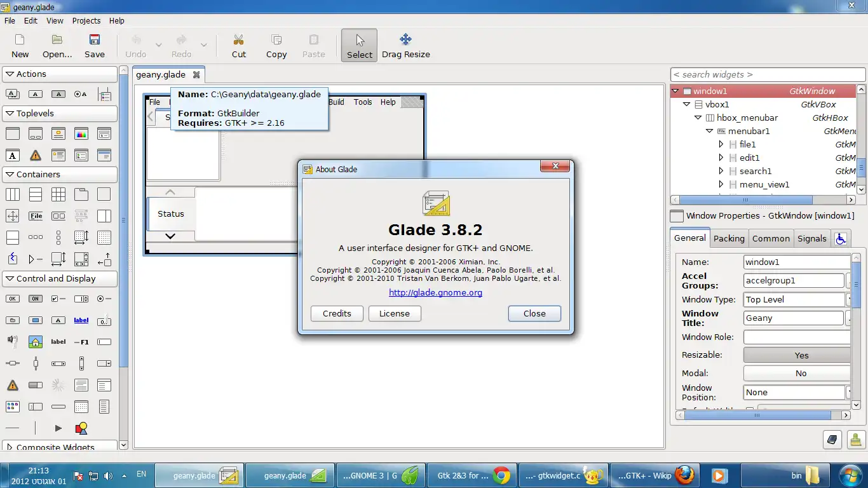Expand the file1 menu item node
The width and height of the screenshot is (868, 488).
(x=721, y=144)
